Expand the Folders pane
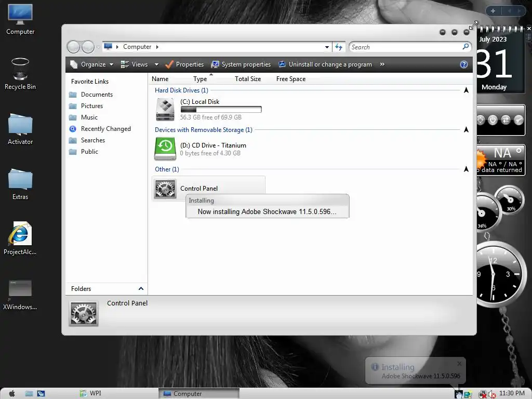Viewport: 532px width, 399px height. 141,289
